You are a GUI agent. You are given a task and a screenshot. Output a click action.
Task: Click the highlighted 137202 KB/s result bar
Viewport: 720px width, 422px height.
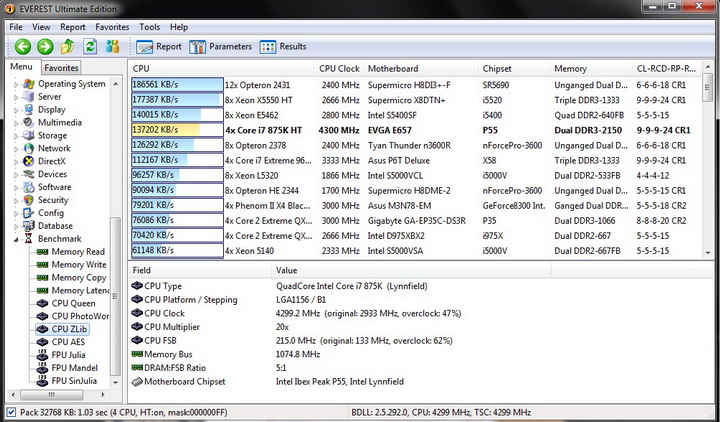tap(177, 130)
